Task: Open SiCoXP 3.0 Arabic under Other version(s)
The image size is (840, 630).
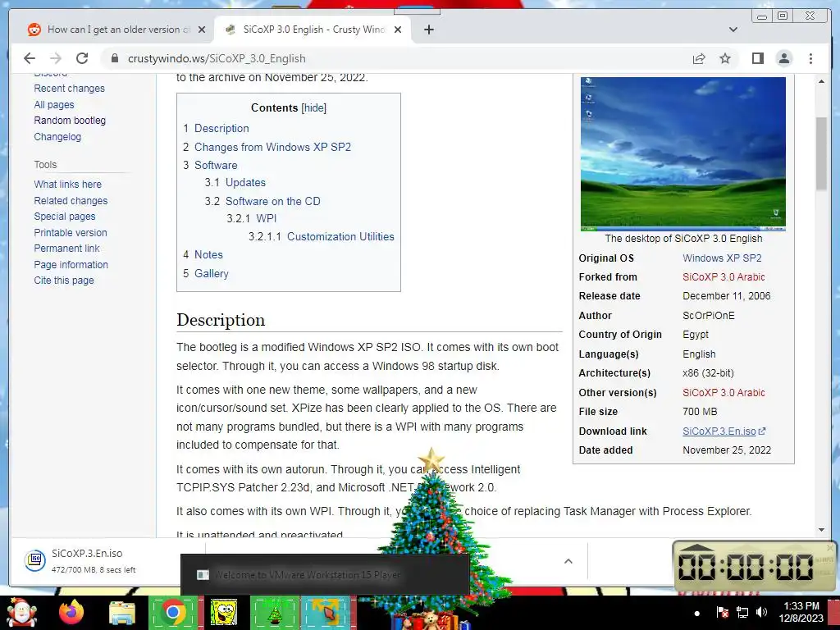Action: tap(724, 393)
